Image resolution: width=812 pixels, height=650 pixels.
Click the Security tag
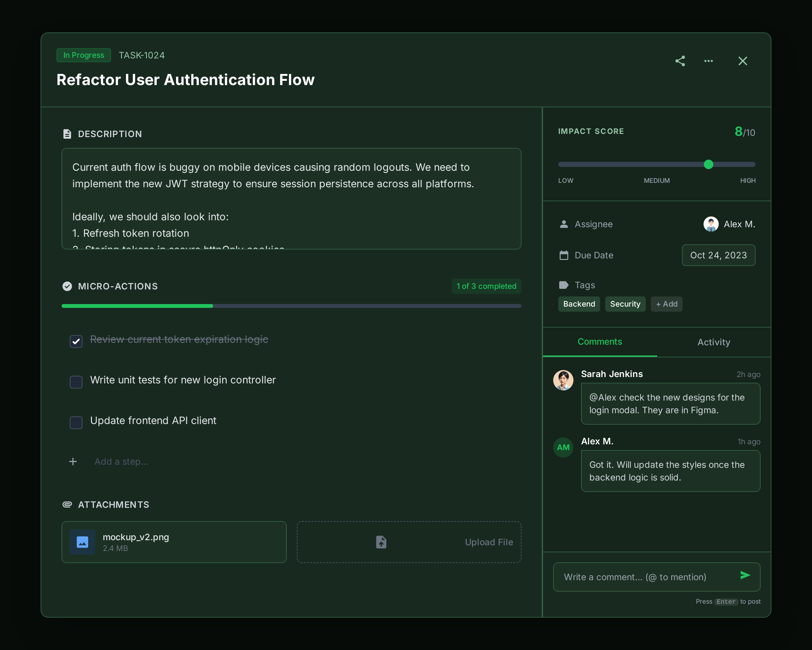[625, 304]
